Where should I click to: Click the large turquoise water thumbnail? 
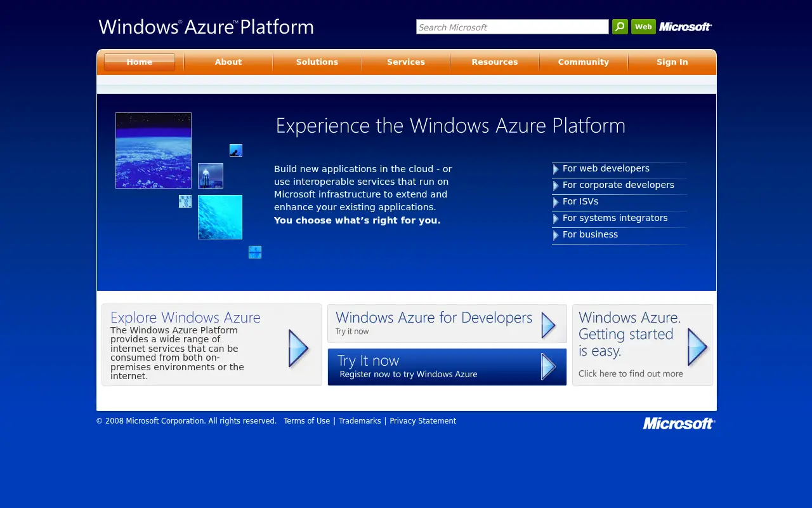click(x=220, y=217)
